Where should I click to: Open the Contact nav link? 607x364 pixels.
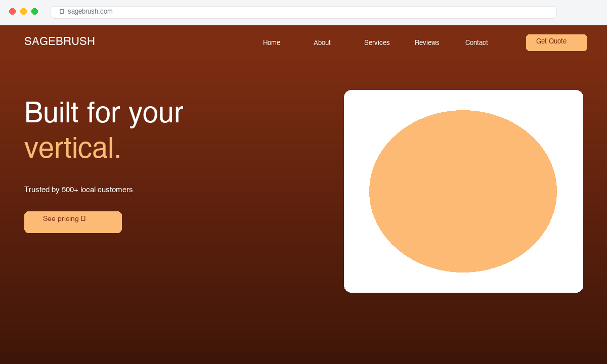pyautogui.click(x=476, y=42)
